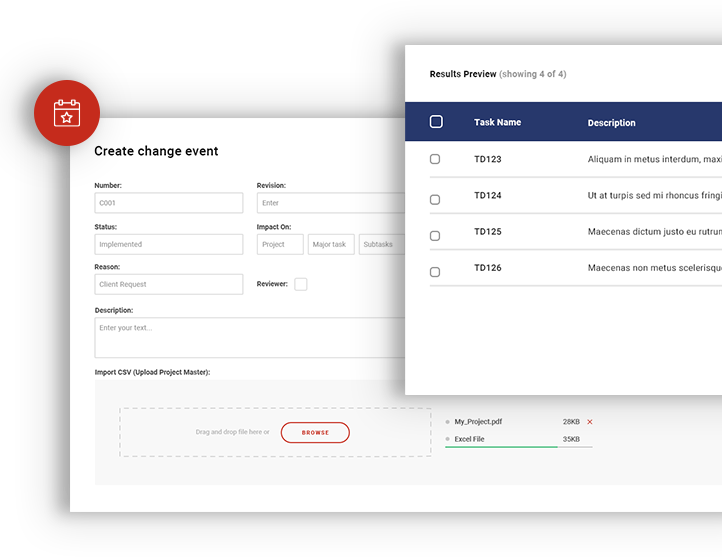Check the box for task TD123
Image resolution: width=722 pixels, height=557 pixels.
click(435, 159)
